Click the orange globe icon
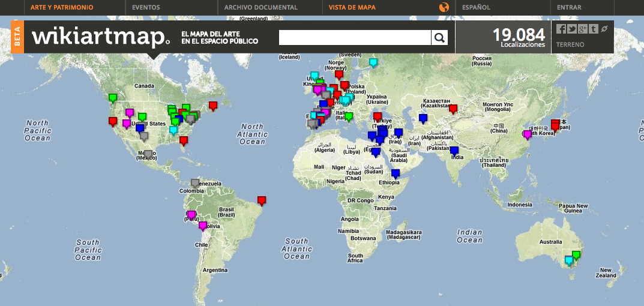The height and width of the screenshot is (306, 644). (x=444, y=7)
